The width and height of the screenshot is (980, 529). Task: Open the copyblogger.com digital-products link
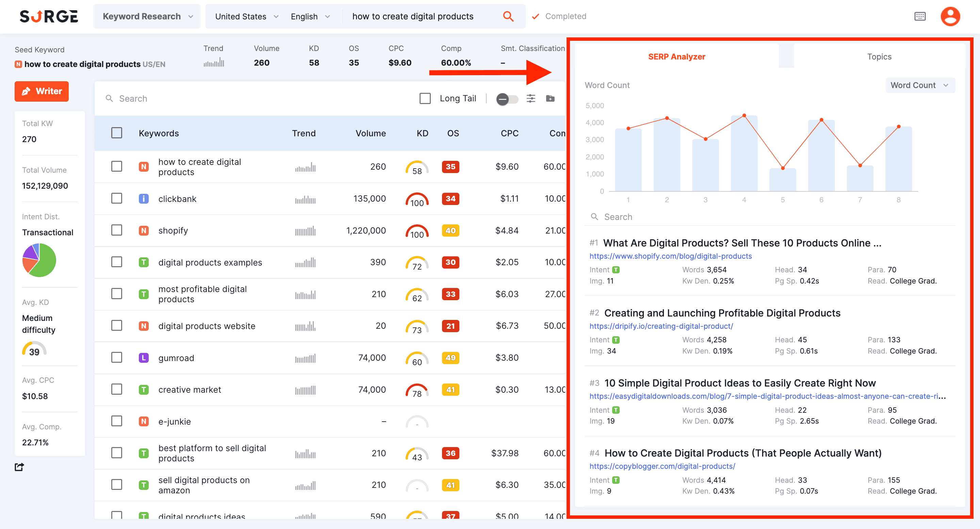click(662, 466)
